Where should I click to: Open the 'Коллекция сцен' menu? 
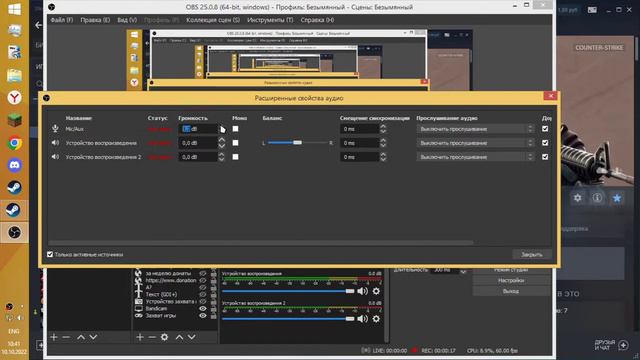click(x=213, y=20)
